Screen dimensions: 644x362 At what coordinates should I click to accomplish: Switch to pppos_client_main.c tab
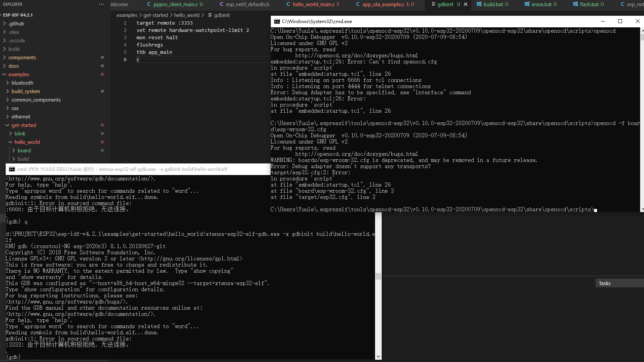click(x=175, y=4)
